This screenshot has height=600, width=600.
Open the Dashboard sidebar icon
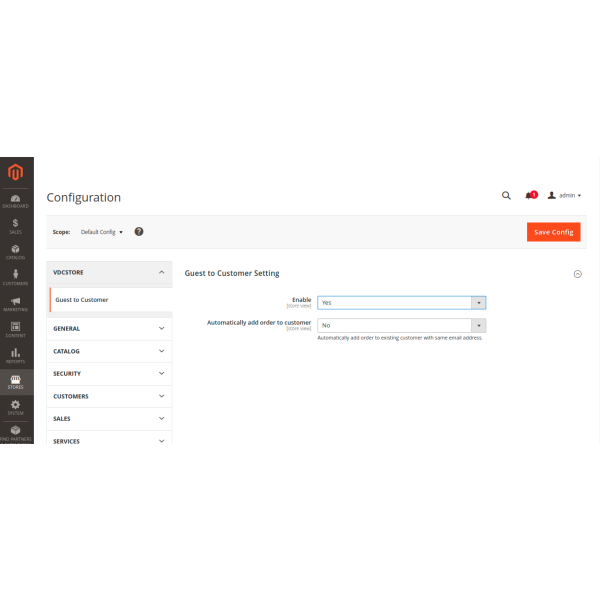pyautogui.click(x=16, y=201)
